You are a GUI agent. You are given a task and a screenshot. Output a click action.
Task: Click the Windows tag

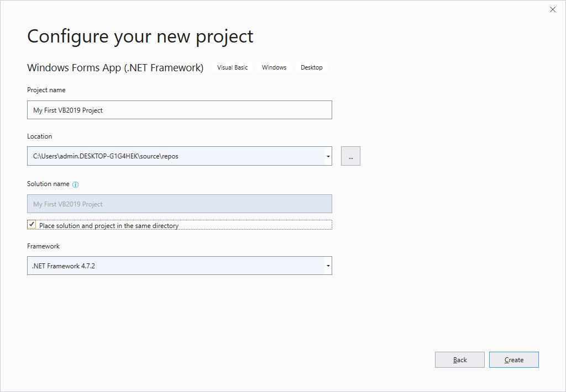click(274, 67)
